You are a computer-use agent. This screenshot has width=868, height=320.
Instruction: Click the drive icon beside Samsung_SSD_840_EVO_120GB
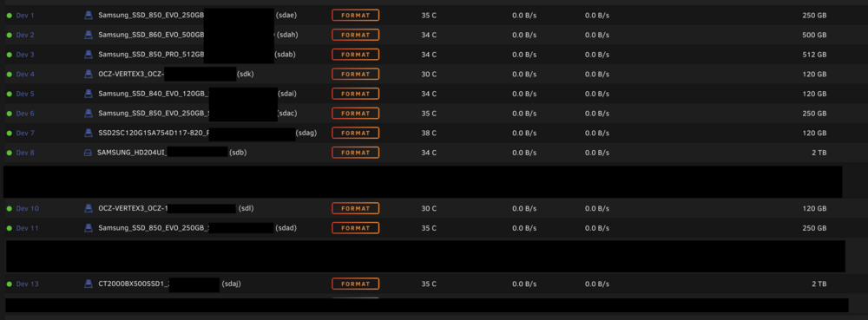click(x=88, y=94)
